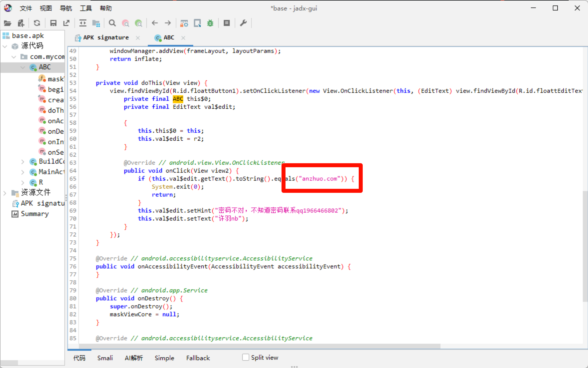Open class search with pink magnifier icon

pyautogui.click(x=125, y=23)
